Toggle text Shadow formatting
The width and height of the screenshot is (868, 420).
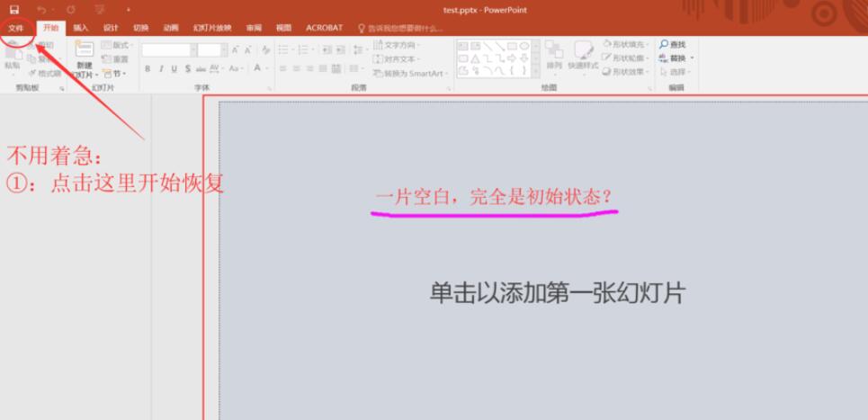[188, 68]
